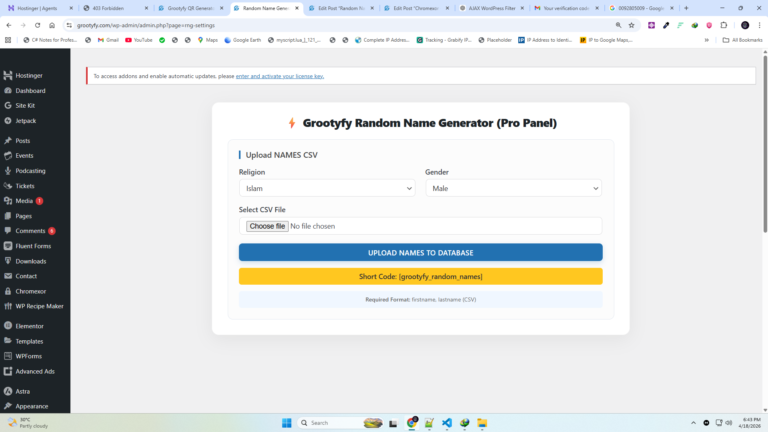The width and height of the screenshot is (768, 432).
Task: Click the Choose file button
Action: tap(267, 226)
